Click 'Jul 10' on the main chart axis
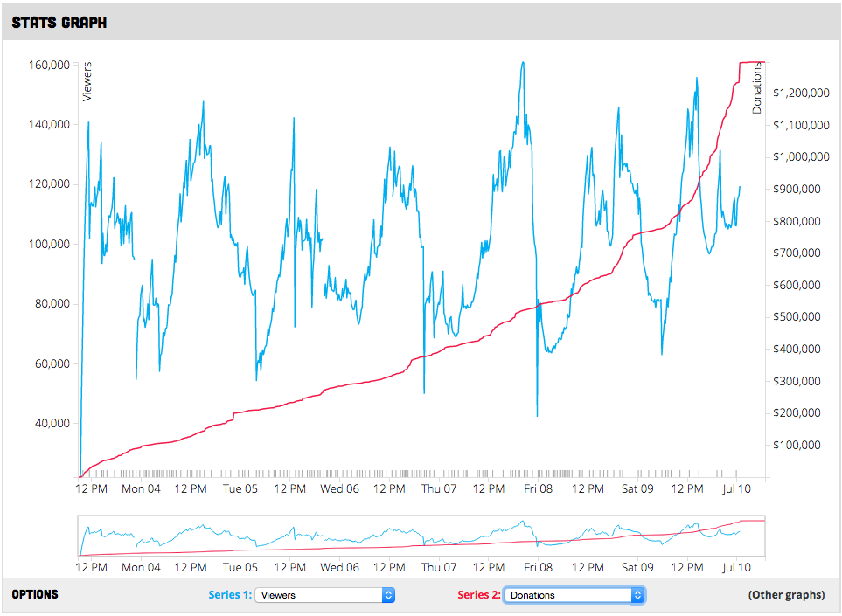842x616 pixels. click(736, 489)
